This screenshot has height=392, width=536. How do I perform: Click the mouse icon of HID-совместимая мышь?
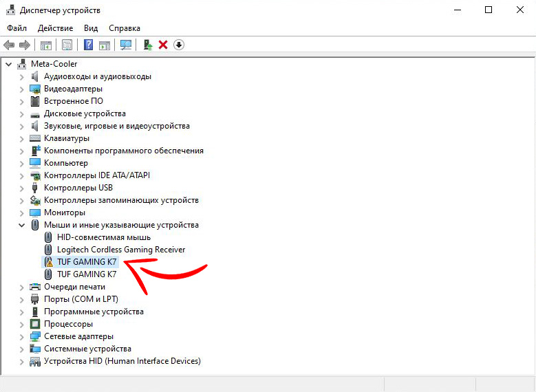(x=48, y=237)
